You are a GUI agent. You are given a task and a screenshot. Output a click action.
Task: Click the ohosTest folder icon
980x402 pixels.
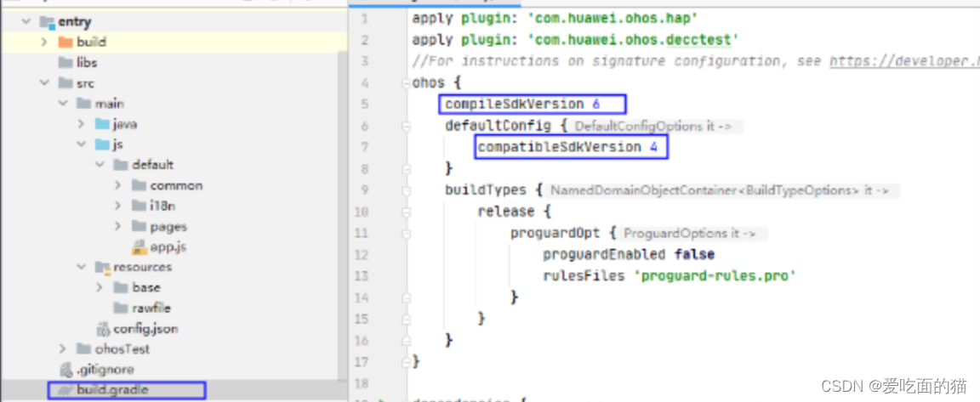pos(83,348)
